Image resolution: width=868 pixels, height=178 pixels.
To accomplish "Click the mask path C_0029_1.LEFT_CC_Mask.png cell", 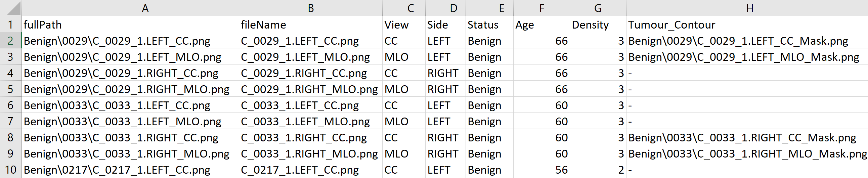I will pos(747,41).
